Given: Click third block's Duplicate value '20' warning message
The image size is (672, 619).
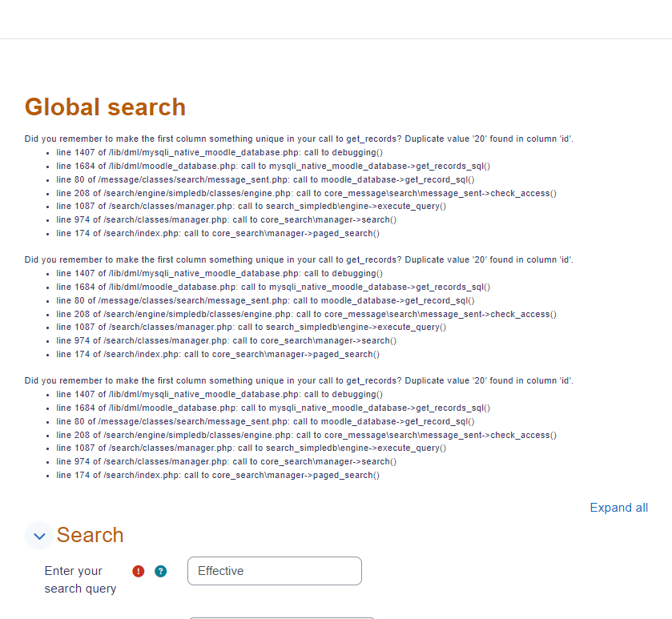Looking at the screenshot, I should (299, 380).
